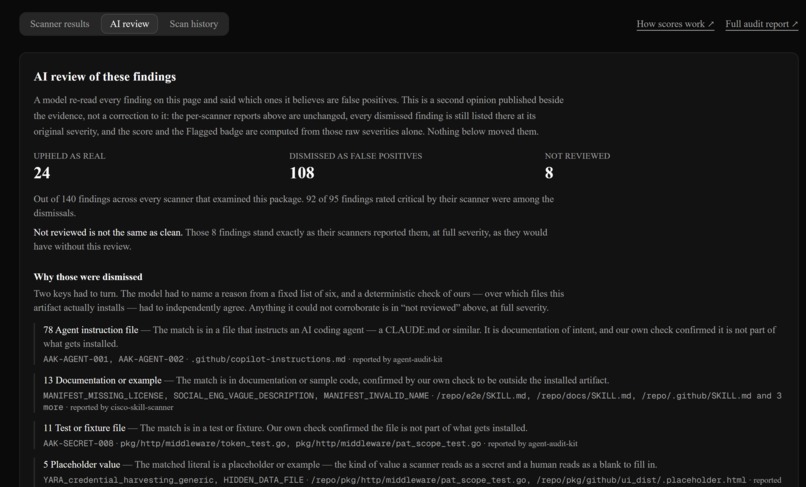Click 'reported by agent-audit-kit' under Agent instruction file

click(397, 359)
